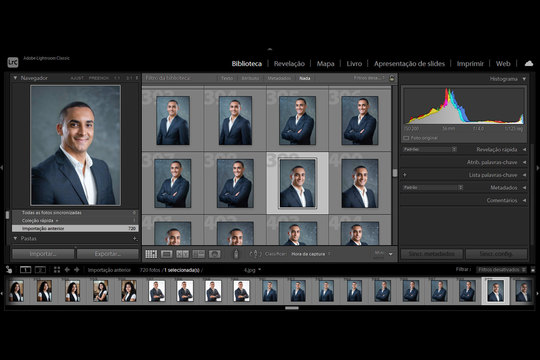
Task: Click the filmstrip bottom collapse handle
Action: 292,308
